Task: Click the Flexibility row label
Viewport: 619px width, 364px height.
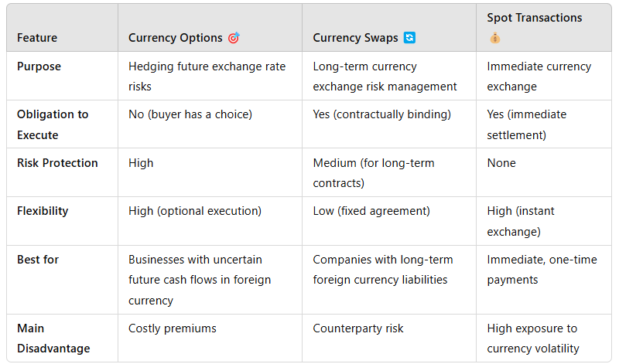Action: (43, 211)
